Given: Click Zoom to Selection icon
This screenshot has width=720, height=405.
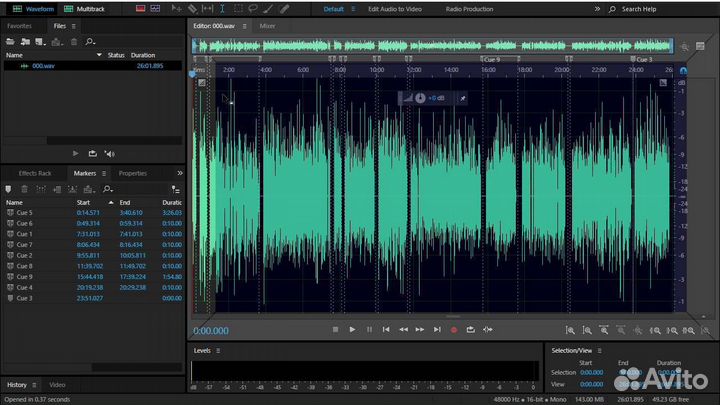Looking at the screenshot, I should click(x=688, y=330).
